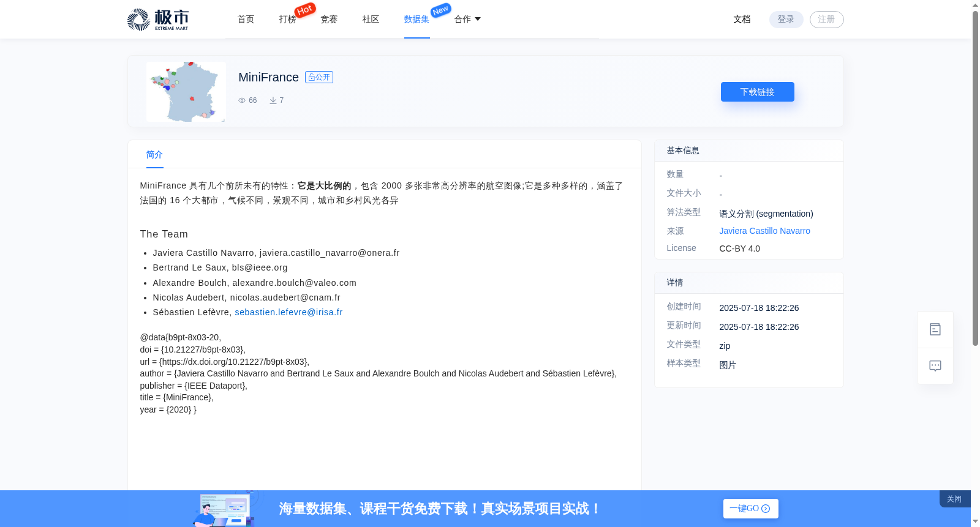Open the 竞赛 competitions page
980x527 pixels.
pyautogui.click(x=330, y=20)
